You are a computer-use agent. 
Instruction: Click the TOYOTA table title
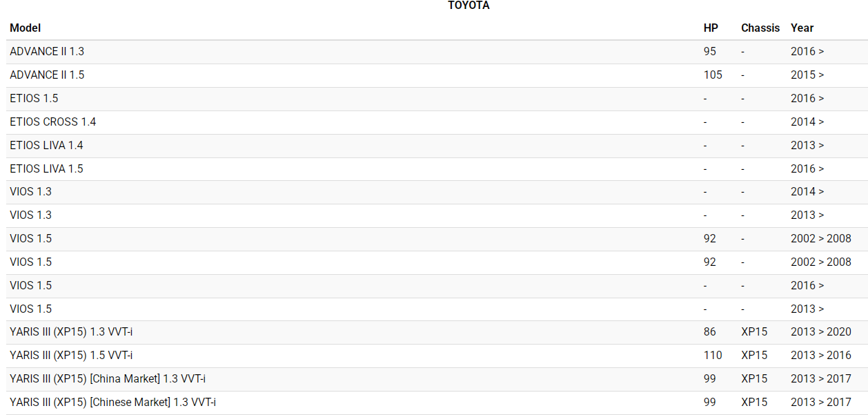pos(468,6)
